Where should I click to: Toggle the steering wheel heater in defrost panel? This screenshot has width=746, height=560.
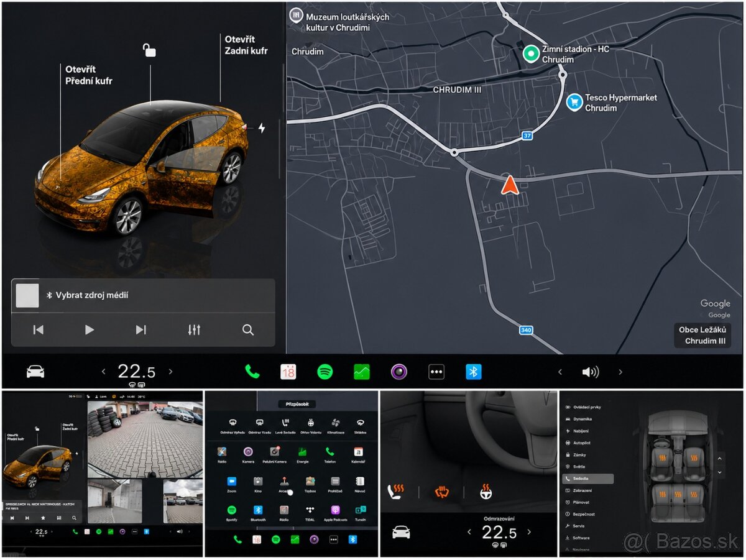click(x=486, y=492)
